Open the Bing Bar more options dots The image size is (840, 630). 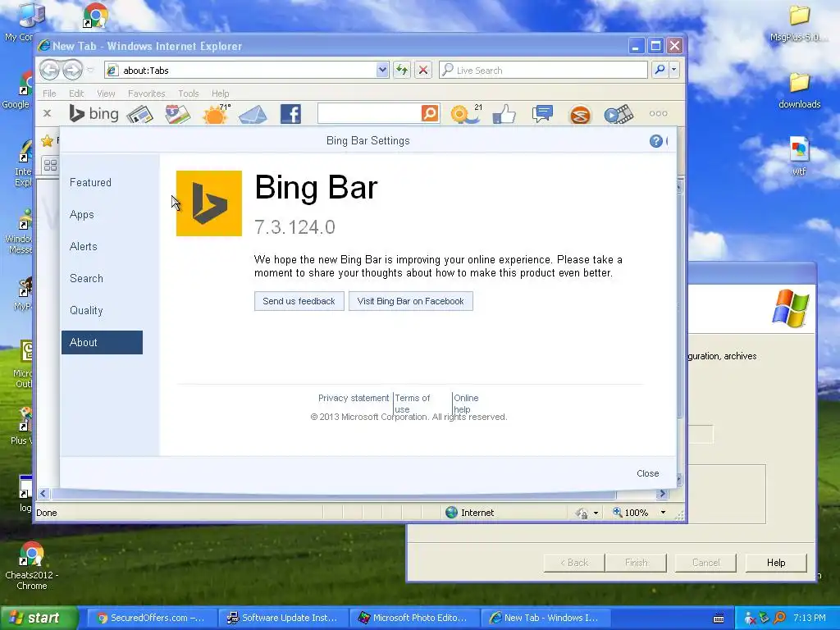(x=658, y=113)
